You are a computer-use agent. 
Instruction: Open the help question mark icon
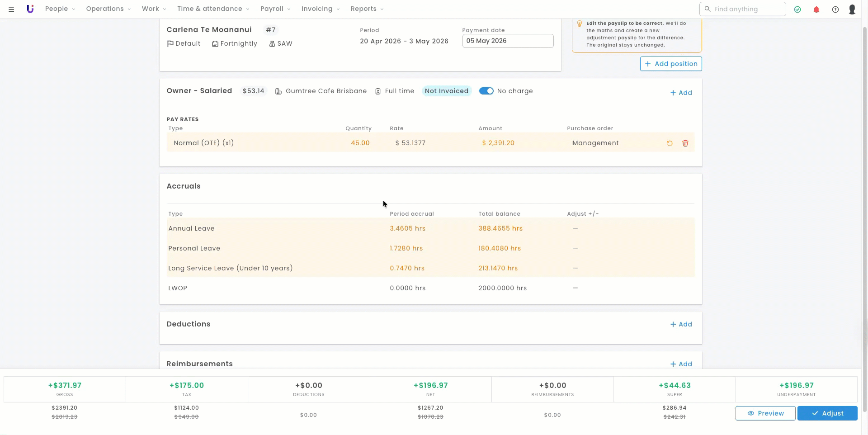click(x=835, y=9)
